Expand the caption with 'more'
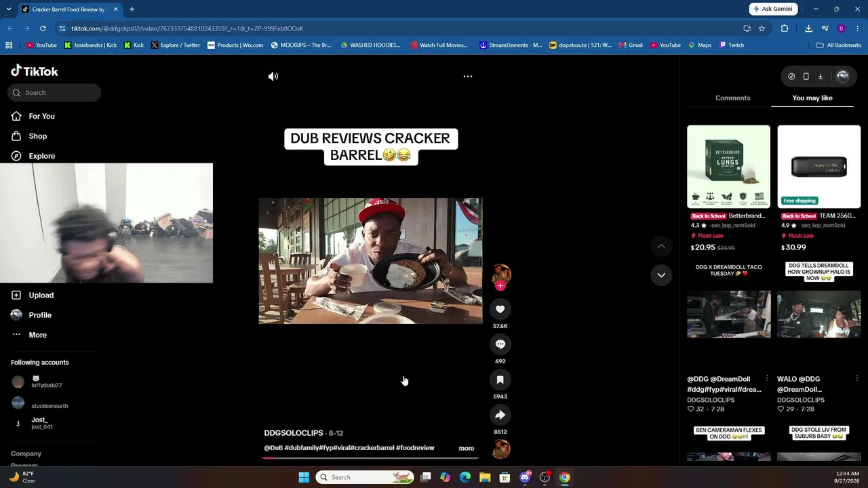Screen dimensions: 868x488 tap(466, 448)
